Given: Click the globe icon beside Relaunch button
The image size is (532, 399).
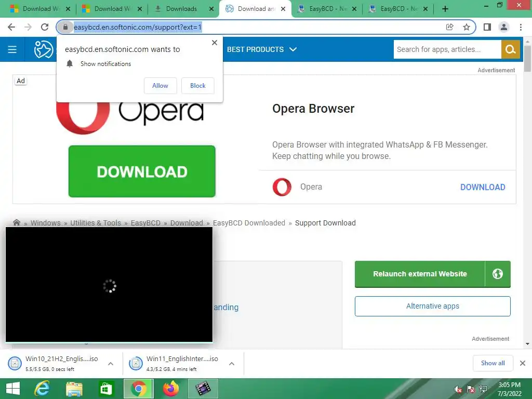Looking at the screenshot, I should pyautogui.click(x=497, y=274).
